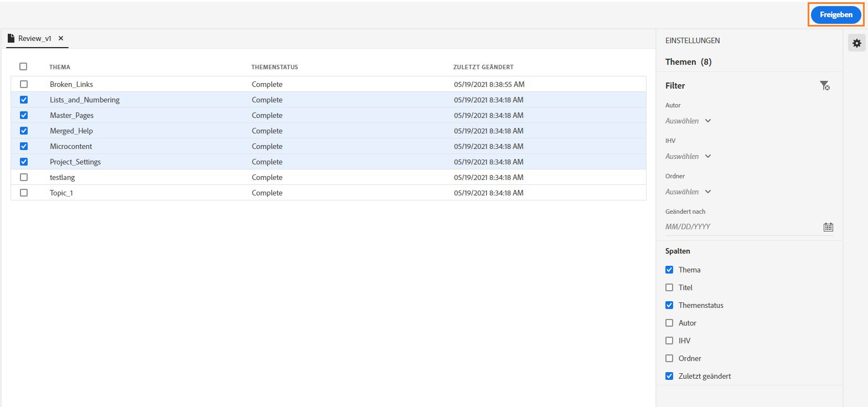Screen dimensions: 868x407
Task: Click Complete status in the testlang row
Action: click(267, 177)
